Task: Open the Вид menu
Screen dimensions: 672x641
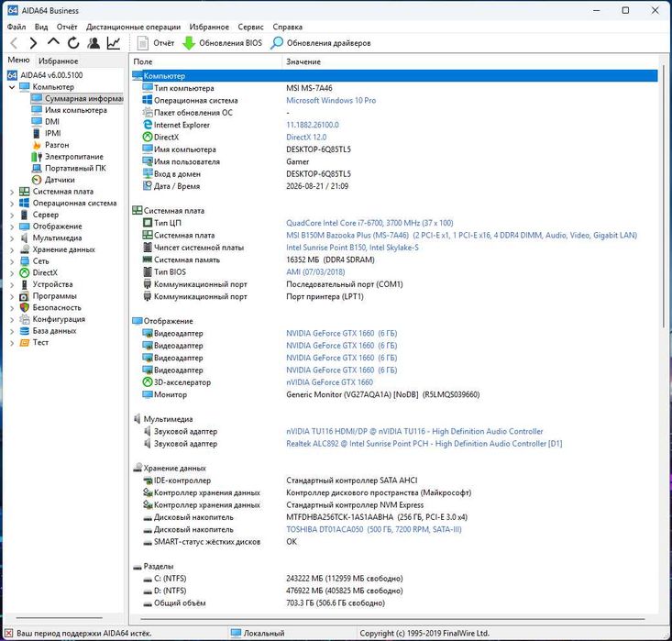Action: (41, 27)
